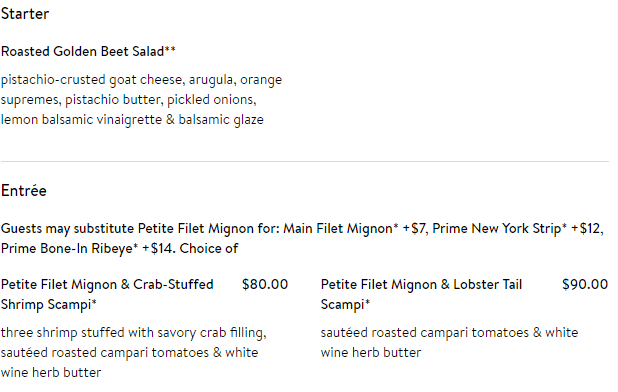Click the double asterisk after Beet Salad
The image size is (618, 392).
click(x=170, y=49)
